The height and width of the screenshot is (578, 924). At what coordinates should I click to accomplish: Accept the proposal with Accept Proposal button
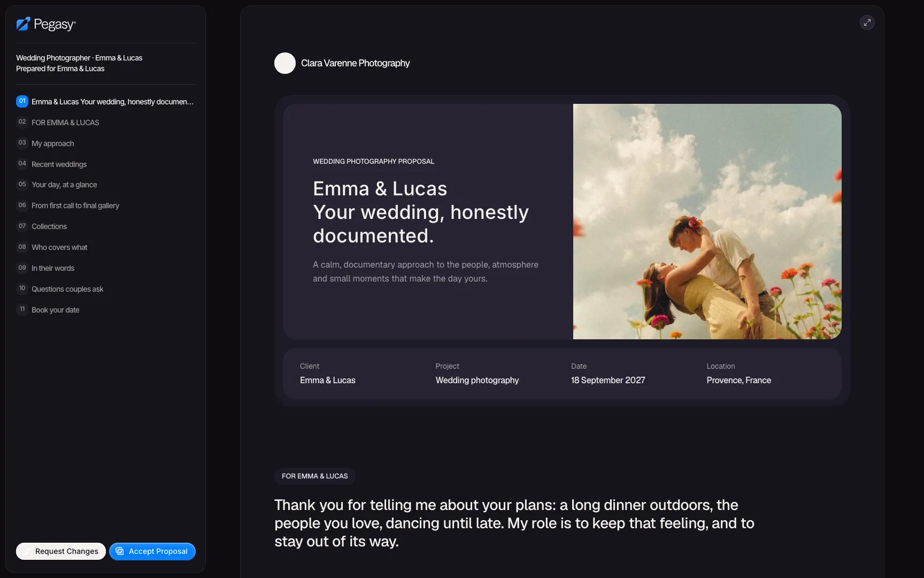click(x=152, y=551)
